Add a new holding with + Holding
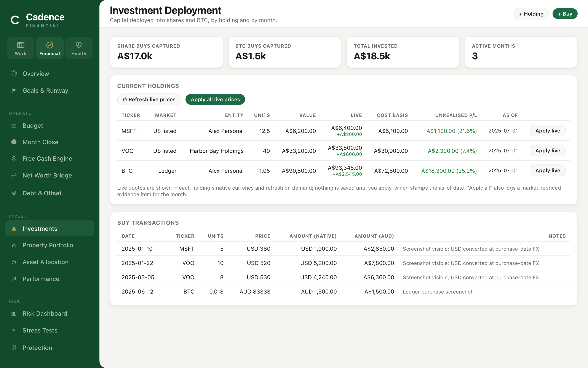Image resolution: width=588 pixels, height=368 pixels. pos(531,14)
